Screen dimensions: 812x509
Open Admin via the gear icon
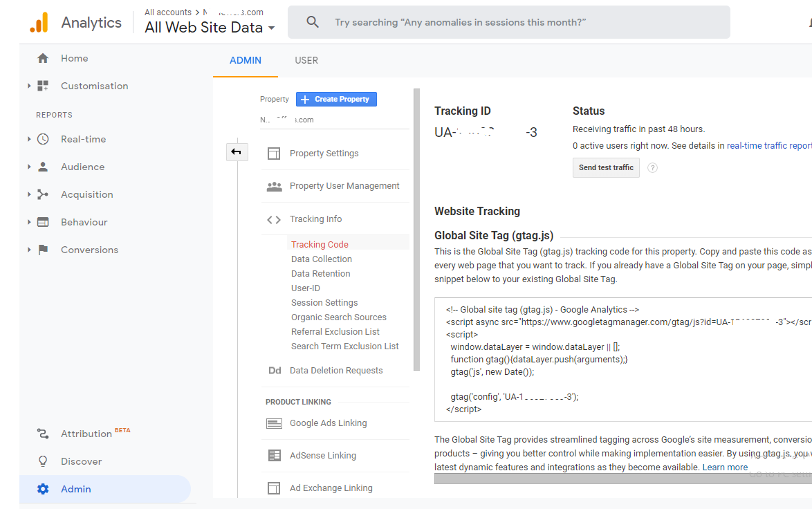tap(43, 489)
